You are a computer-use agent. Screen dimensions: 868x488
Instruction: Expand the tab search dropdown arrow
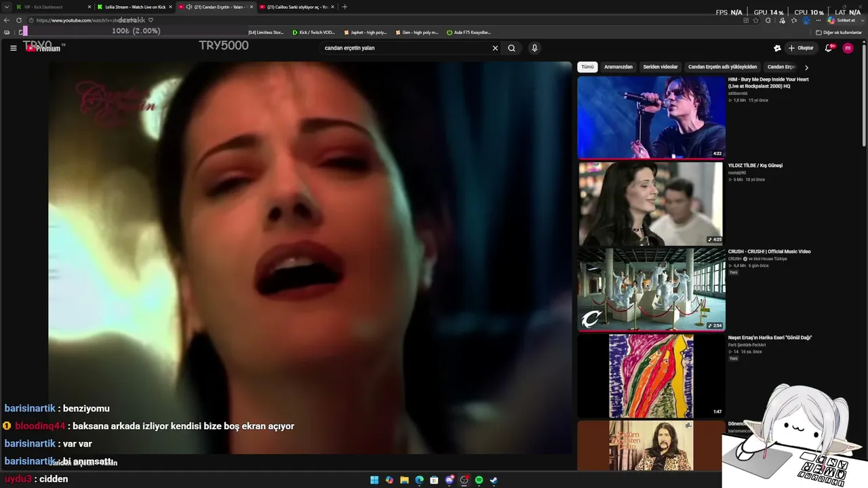[x=7, y=7]
